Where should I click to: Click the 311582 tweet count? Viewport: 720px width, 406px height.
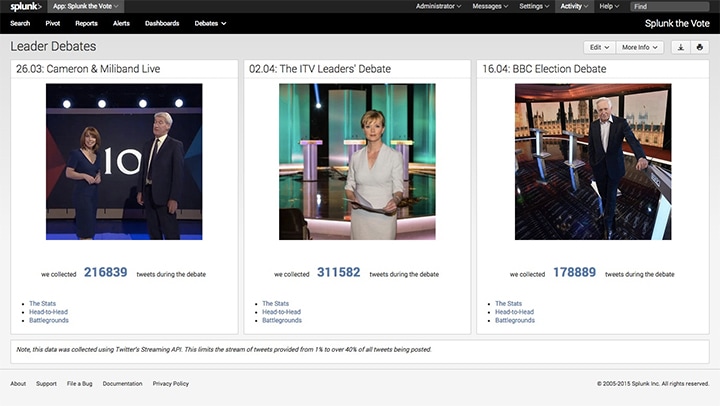(x=338, y=272)
